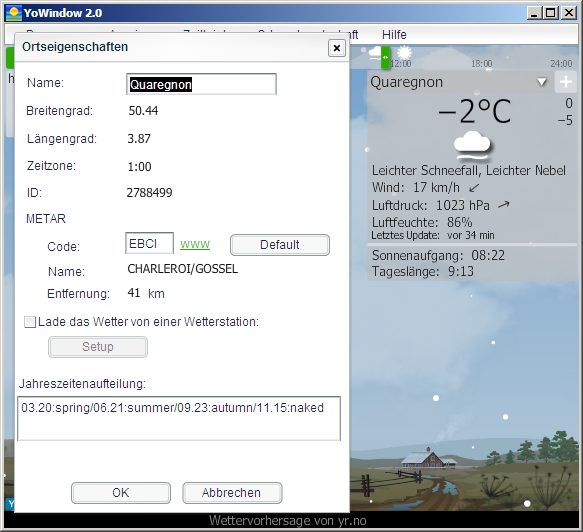
Task: Click the green time slider handle
Action: (385, 58)
